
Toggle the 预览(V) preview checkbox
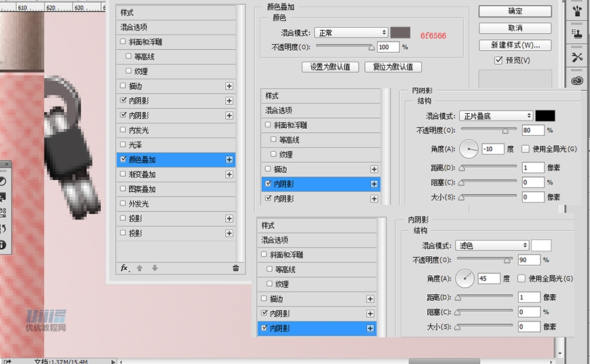coord(498,60)
